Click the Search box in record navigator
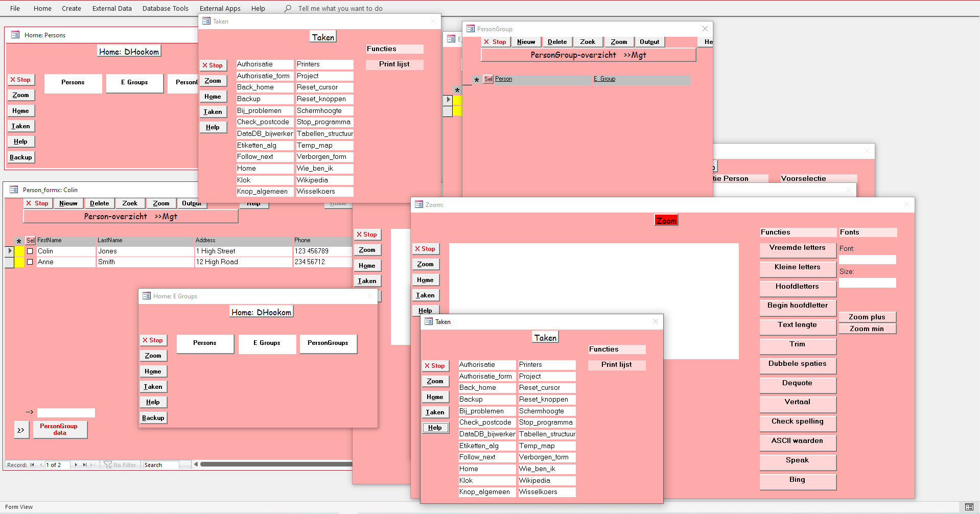The height and width of the screenshot is (514, 980). [x=160, y=465]
